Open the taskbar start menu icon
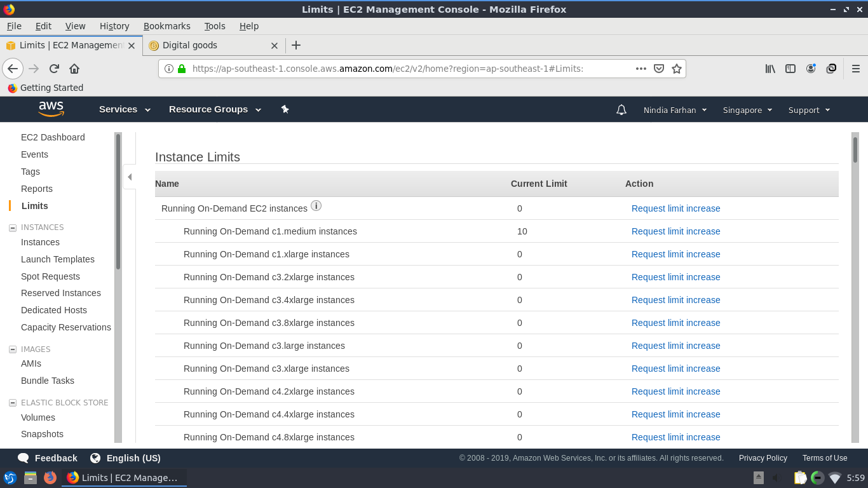The image size is (868, 488). point(10,478)
